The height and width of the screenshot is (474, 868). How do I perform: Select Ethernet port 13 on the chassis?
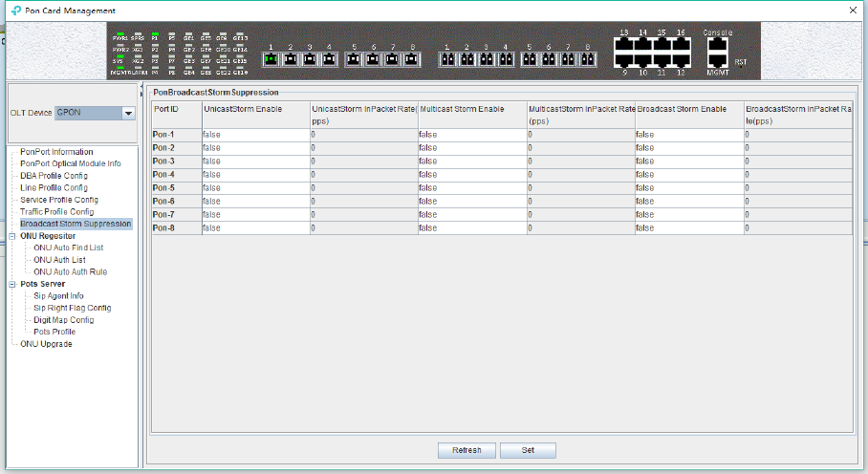click(x=624, y=45)
